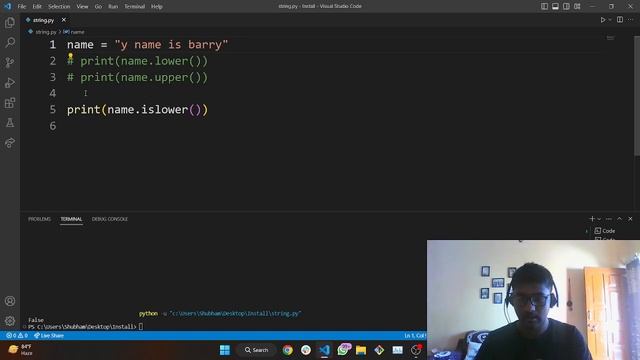Open WhatsApp from the taskbar
640x360 pixels.
[343, 350]
